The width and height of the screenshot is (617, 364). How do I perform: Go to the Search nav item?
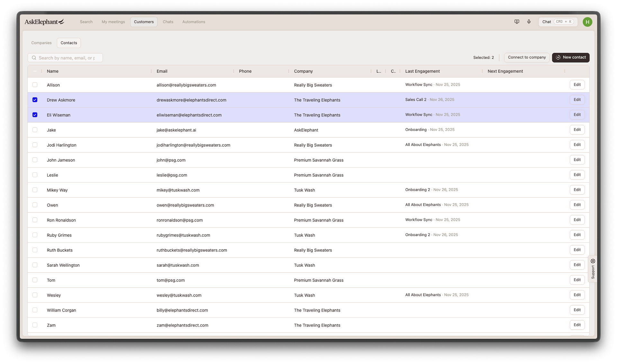coord(86,22)
